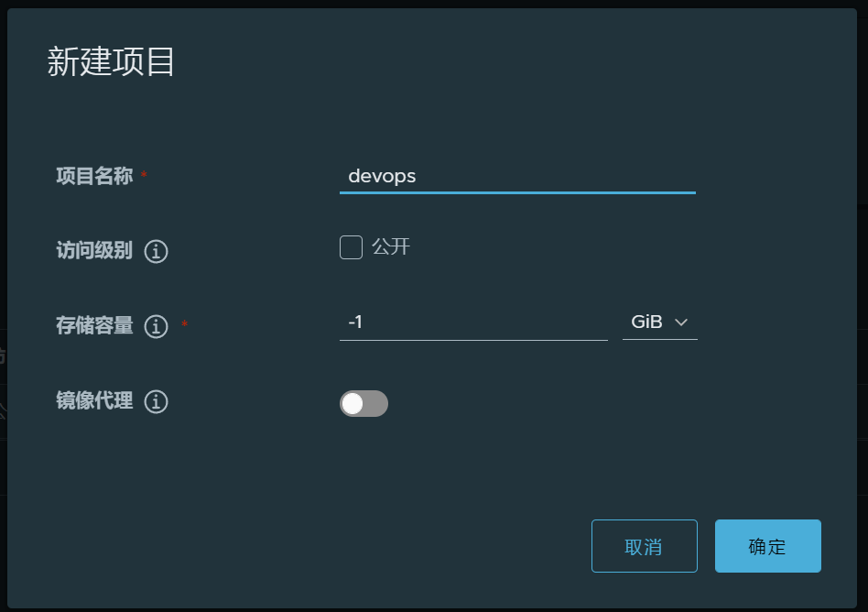This screenshot has width=868, height=612.
Task: Click the 访问级别 field label
Action: (x=94, y=251)
